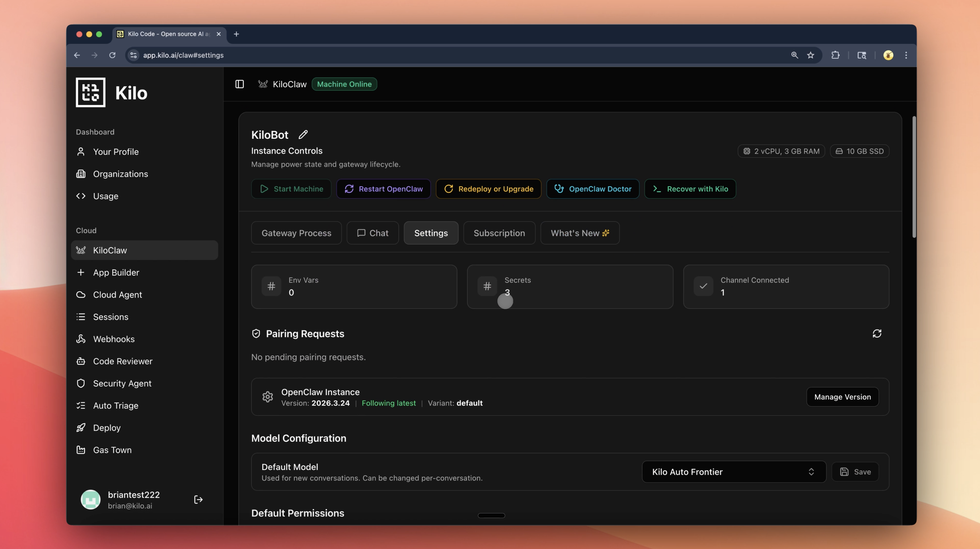Select the What's New tab
Viewport: 980px width, 549px height.
[x=579, y=233]
